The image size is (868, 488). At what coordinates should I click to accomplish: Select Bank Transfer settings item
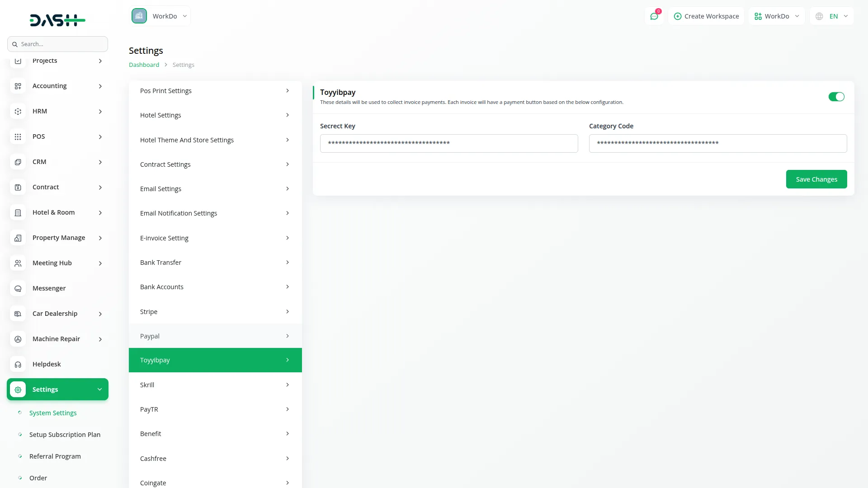click(215, 263)
